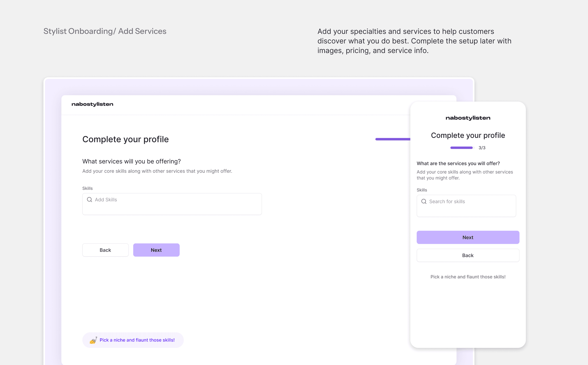Click the nail polish emoji icon
The height and width of the screenshot is (365, 588).
coord(93,340)
